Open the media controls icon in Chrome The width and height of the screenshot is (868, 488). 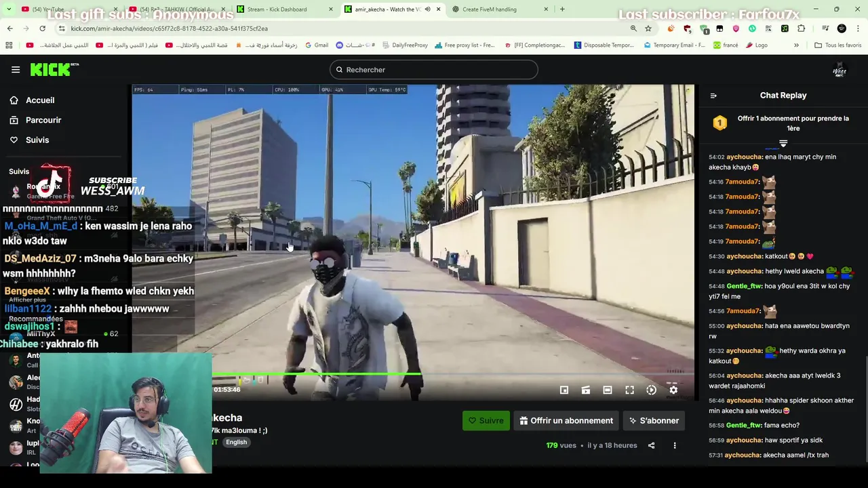click(x=825, y=28)
